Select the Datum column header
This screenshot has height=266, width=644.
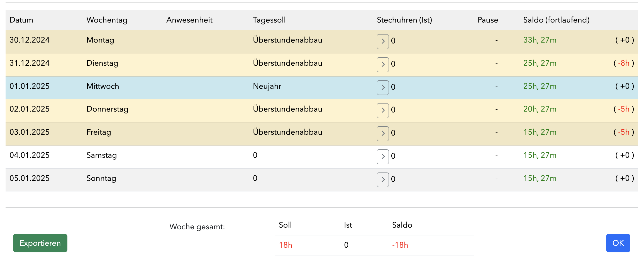tap(21, 20)
